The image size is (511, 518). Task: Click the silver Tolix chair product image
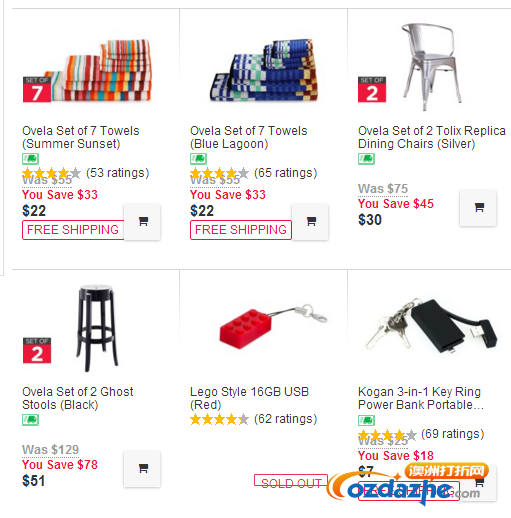(430, 67)
